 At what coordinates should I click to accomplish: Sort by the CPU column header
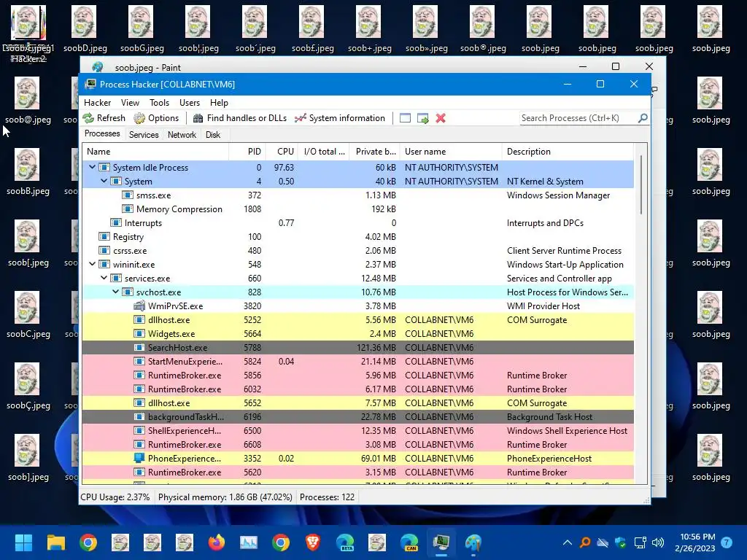(281, 152)
